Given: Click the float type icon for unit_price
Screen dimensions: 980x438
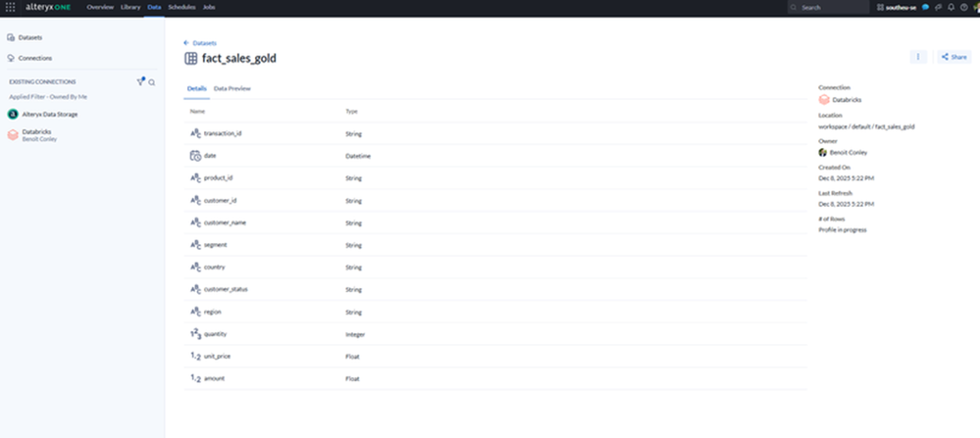Looking at the screenshot, I should click(195, 357).
